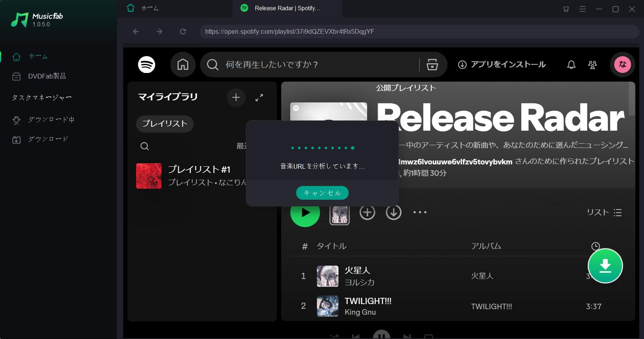
Task: Open artist ヨルシカ link
Action: (359, 282)
